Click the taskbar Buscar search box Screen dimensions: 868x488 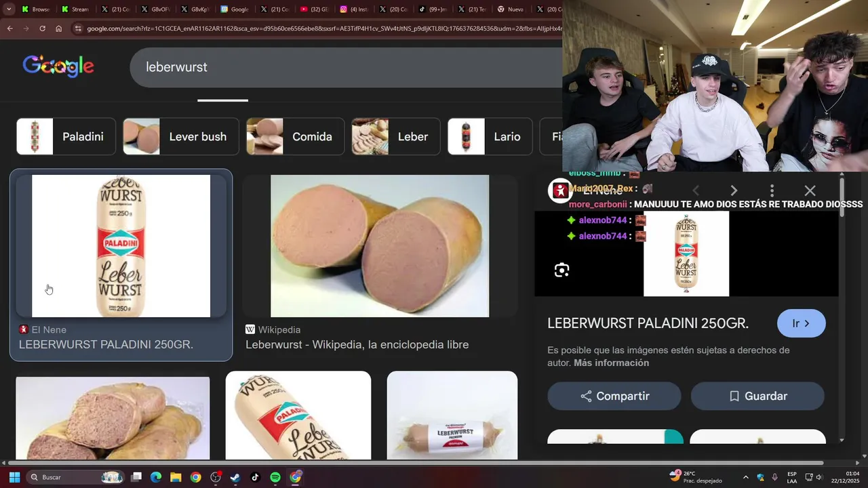(x=76, y=477)
